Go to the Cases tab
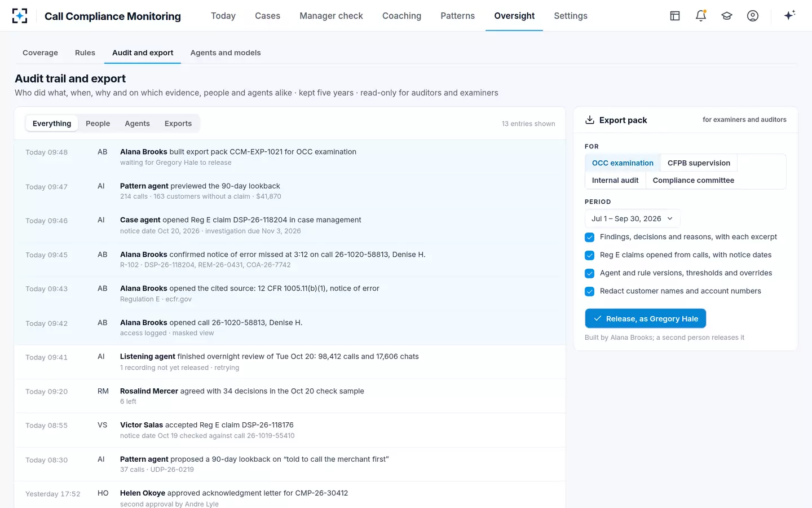The image size is (812, 508). pyautogui.click(x=267, y=16)
